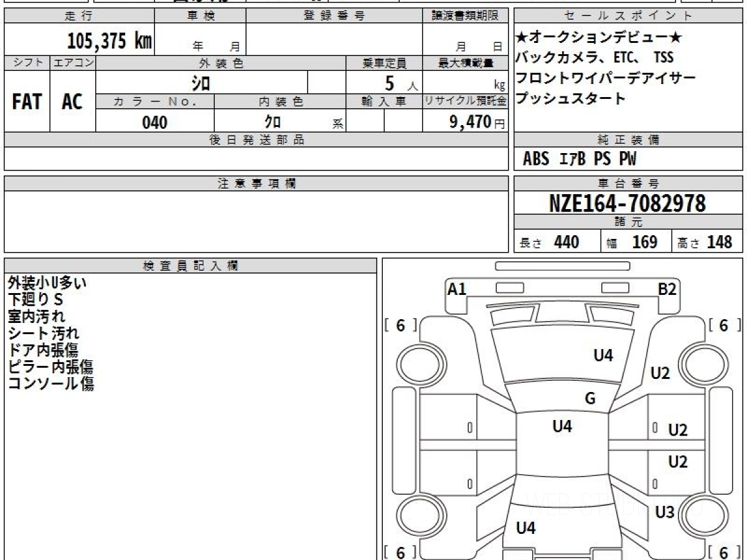The height and width of the screenshot is (560, 747).
Task: Select the U4 mark on the roof
Action: pos(562,426)
